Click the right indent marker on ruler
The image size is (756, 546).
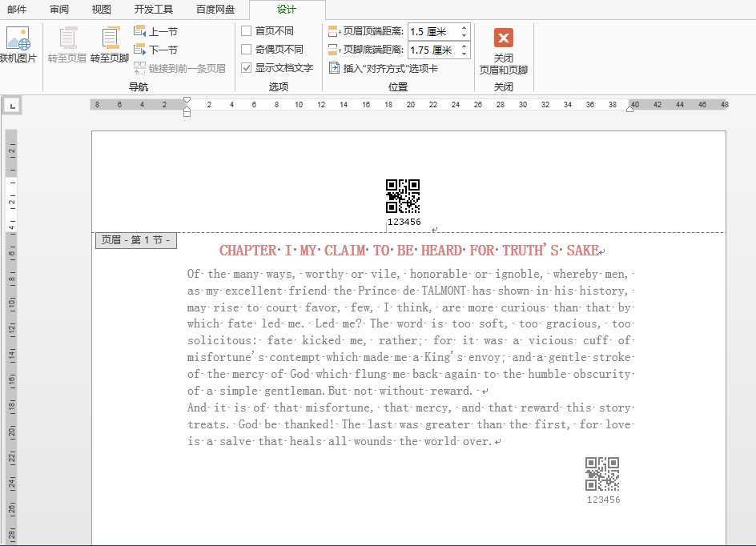pyautogui.click(x=629, y=109)
